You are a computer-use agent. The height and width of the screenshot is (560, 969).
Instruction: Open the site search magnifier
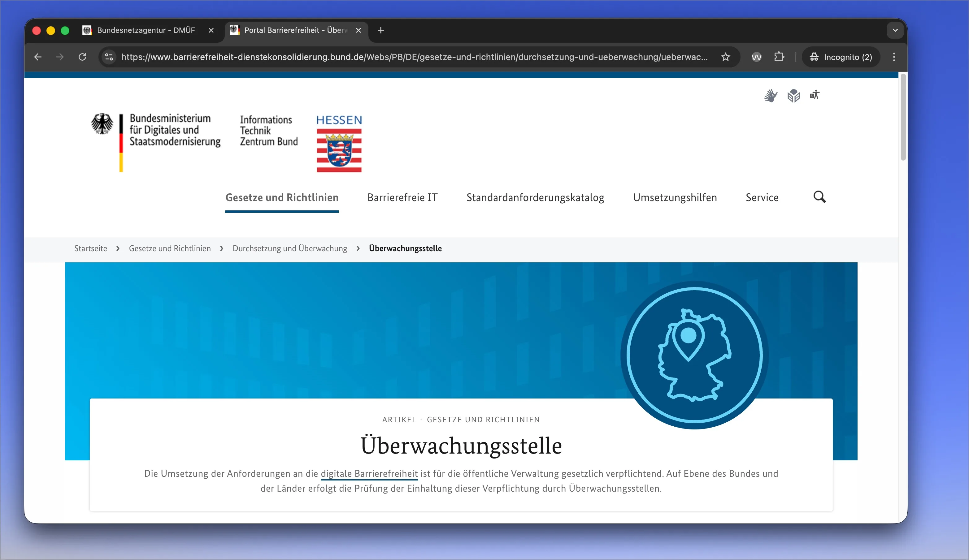point(819,197)
